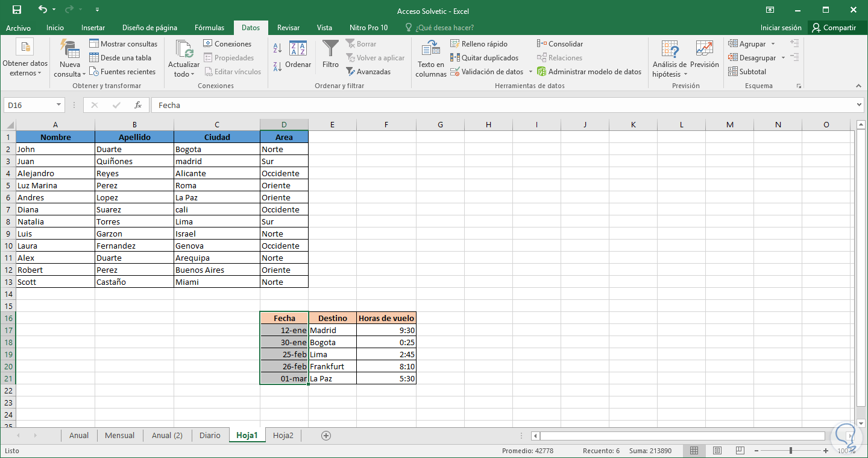This screenshot has width=868, height=458.
Task: Launch Texto en columnas wizard
Action: pos(431,58)
